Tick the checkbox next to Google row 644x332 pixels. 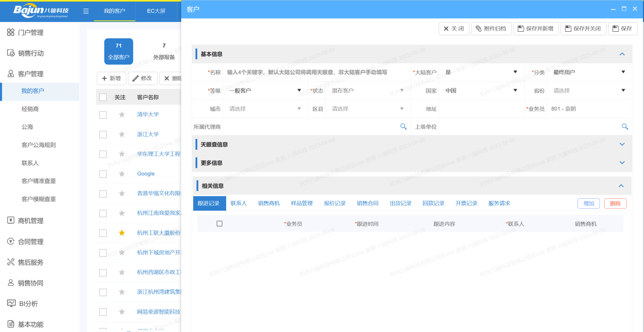pos(103,174)
